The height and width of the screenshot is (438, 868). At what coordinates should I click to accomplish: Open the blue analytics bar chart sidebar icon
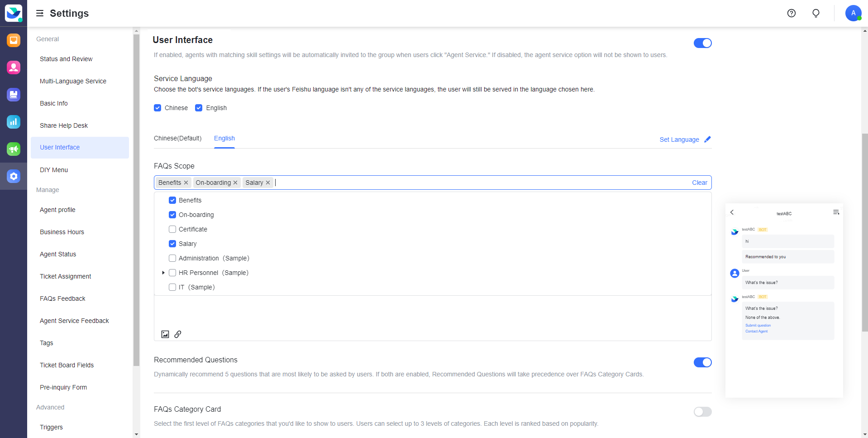14,122
